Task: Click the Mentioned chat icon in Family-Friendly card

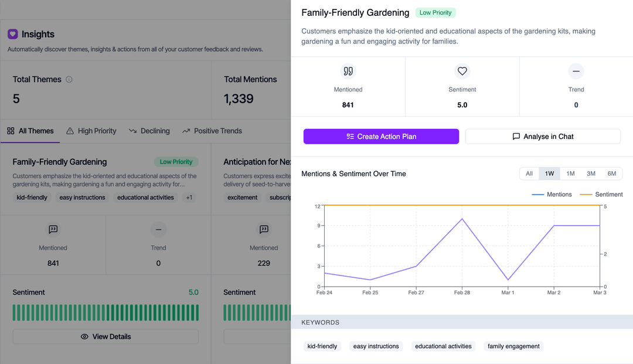Action: pos(53,229)
